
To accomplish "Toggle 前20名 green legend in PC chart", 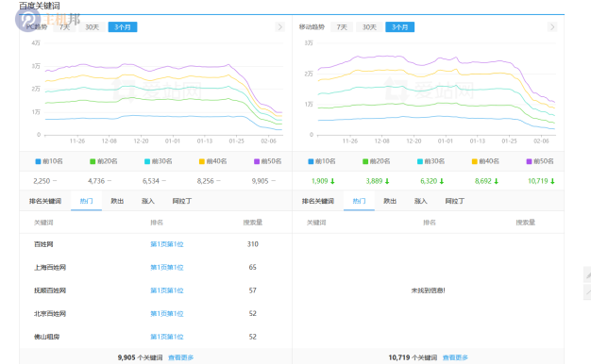I will [104, 161].
